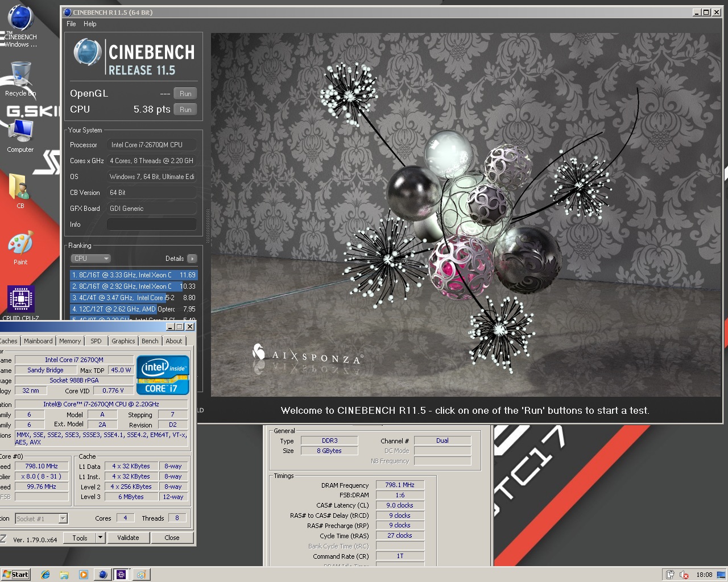Click the Internet Explorer taskbar icon
This screenshot has width=728, height=582.
[x=45, y=575]
